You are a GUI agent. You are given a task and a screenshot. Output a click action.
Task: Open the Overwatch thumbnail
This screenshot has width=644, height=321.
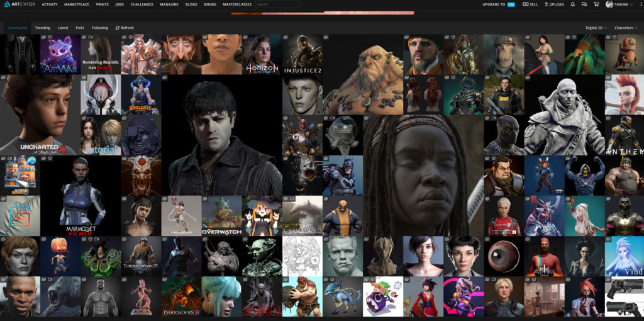pos(221,215)
